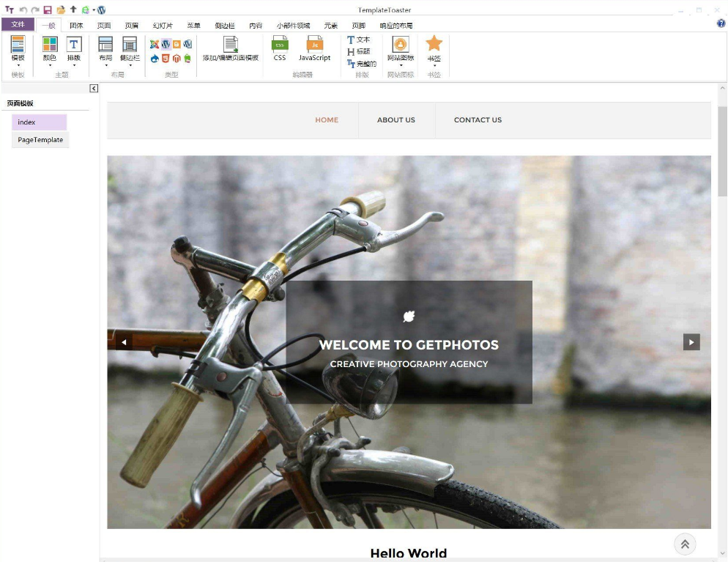Expand the 模板 templates dropdown
The width and height of the screenshot is (728, 562).
click(18, 64)
